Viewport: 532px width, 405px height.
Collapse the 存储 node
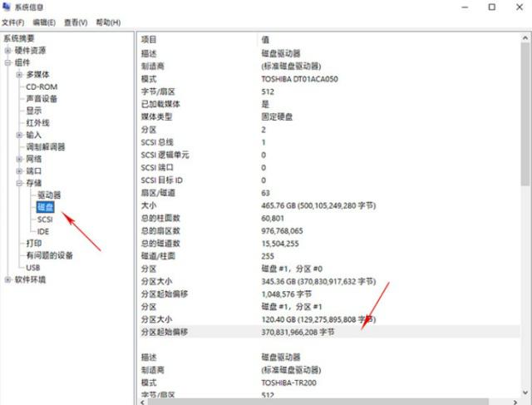click(x=19, y=183)
